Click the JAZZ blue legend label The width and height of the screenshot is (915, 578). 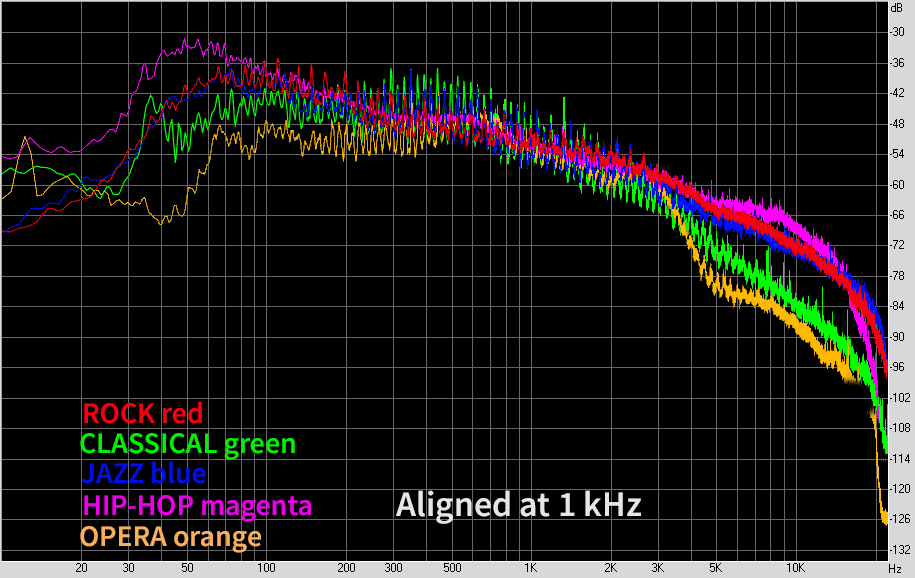(144, 473)
